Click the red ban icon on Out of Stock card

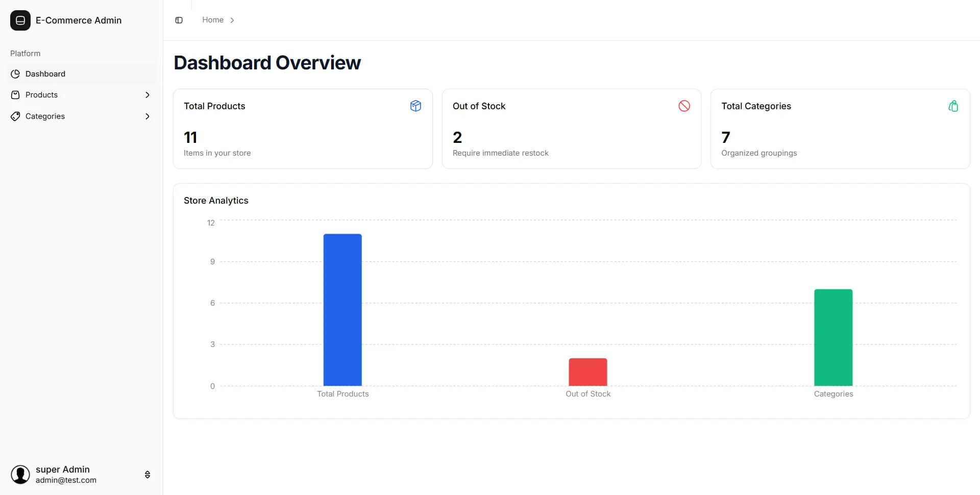(684, 106)
